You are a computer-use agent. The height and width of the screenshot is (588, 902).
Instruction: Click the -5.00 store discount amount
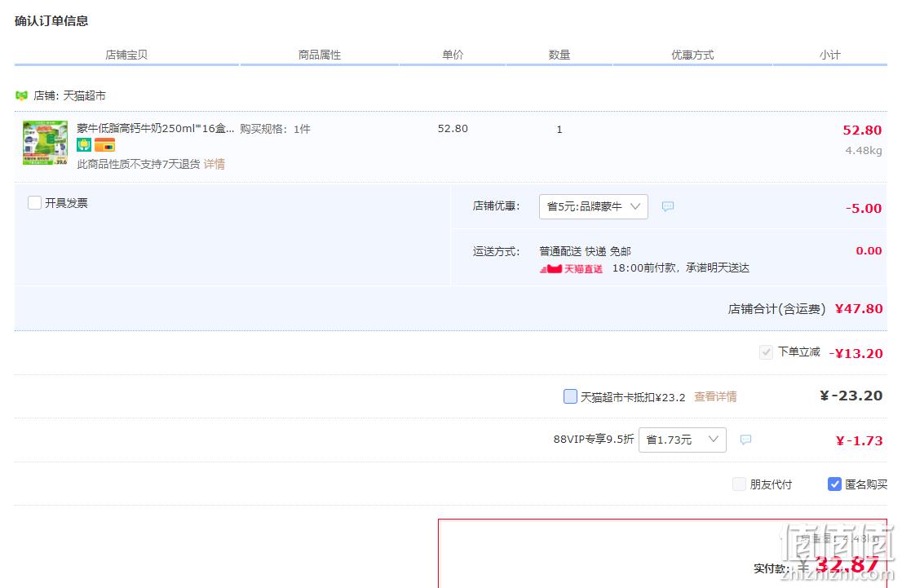coord(864,208)
